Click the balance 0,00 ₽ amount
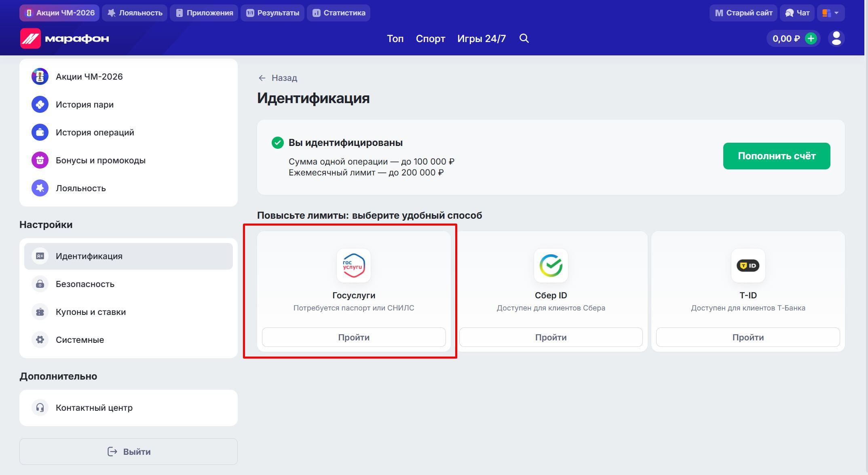Screen dimensions: 868x475 coord(786,39)
